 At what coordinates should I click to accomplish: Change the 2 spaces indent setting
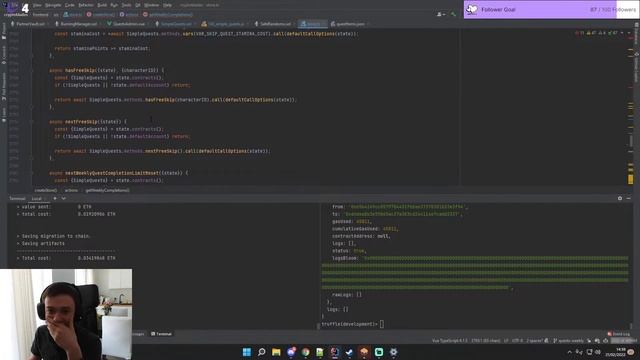pyautogui.click(x=535, y=341)
